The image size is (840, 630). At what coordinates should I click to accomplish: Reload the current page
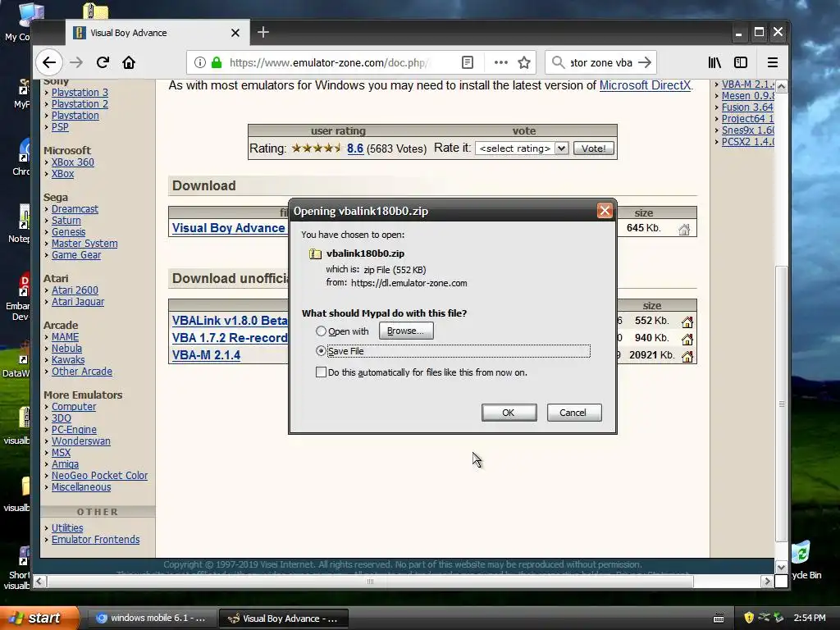pos(103,62)
